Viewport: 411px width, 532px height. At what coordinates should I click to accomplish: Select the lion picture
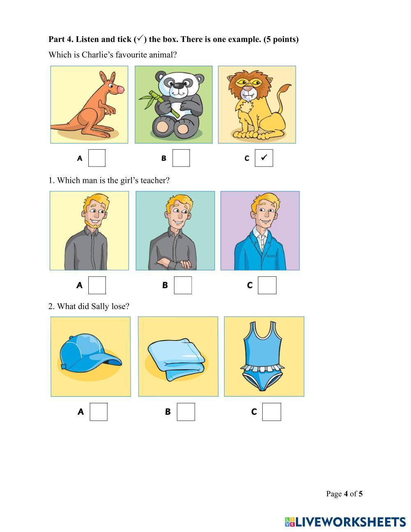pos(257,104)
